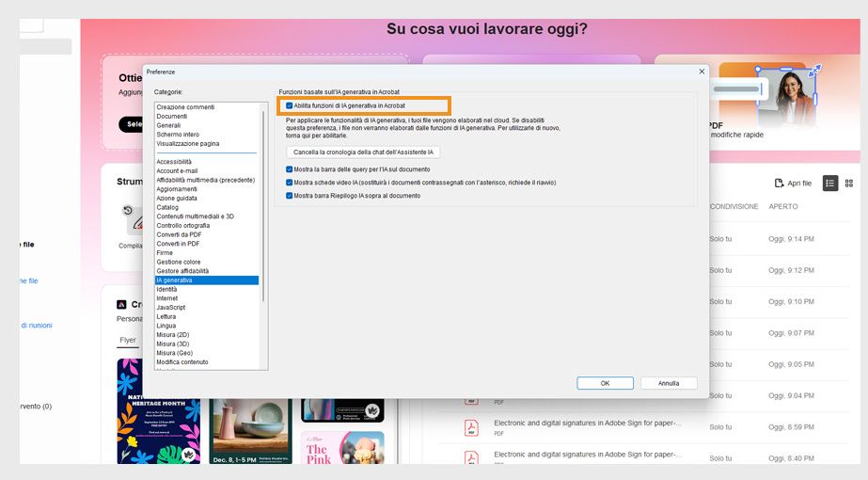Select Affidabilità multimedia (precedente) category
The width and height of the screenshot is (868, 480).
207,180
